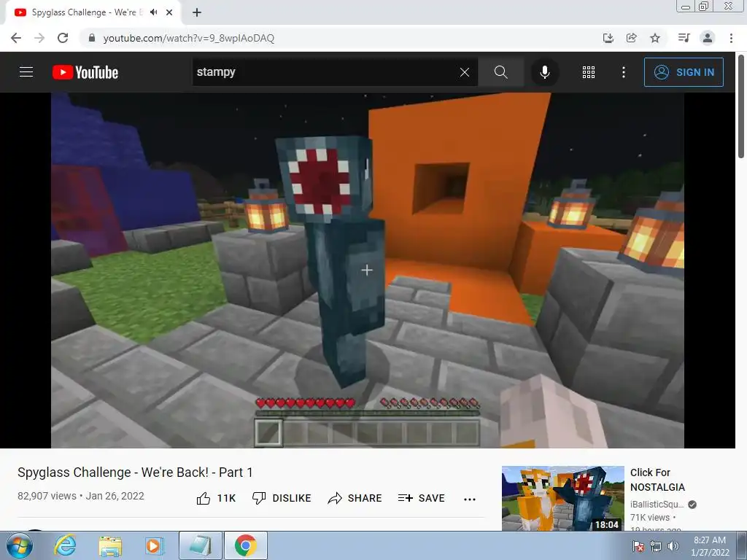Open the taskbar clock showing 8:27 AM
The width and height of the screenshot is (747, 560).
pos(710,546)
